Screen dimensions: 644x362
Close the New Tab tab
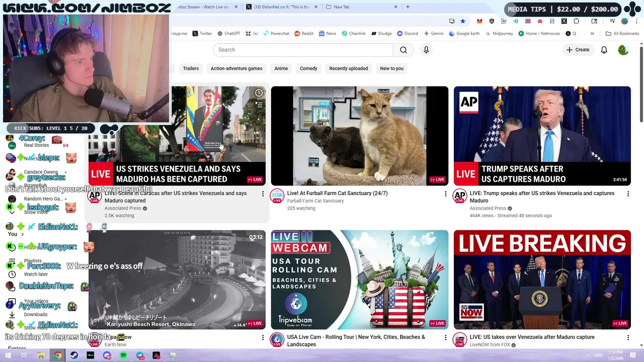[395, 7]
